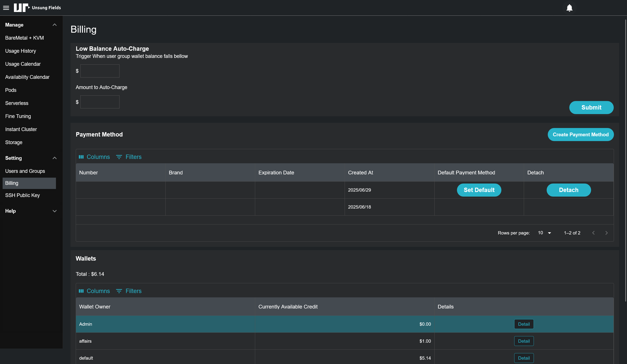The width and height of the screenshot is (627, 364).
Task: Open Columns in Wallets table
Action: [94, 291]
